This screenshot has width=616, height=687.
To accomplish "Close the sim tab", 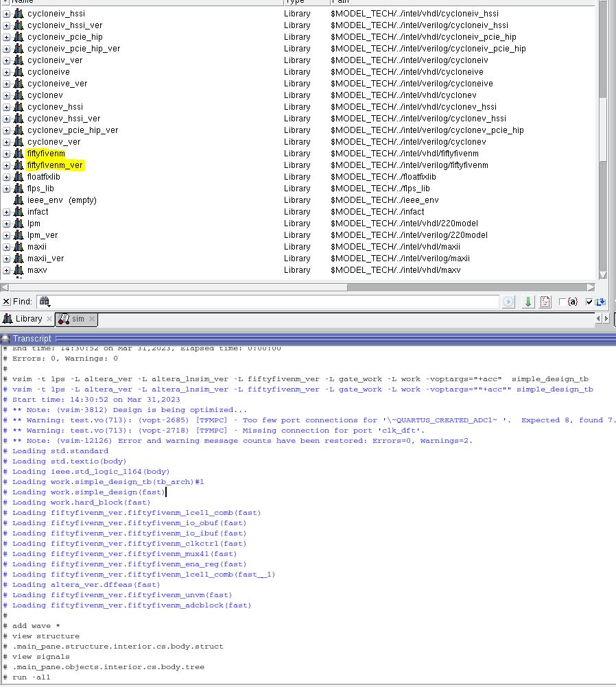I will [x=92, y=319].
